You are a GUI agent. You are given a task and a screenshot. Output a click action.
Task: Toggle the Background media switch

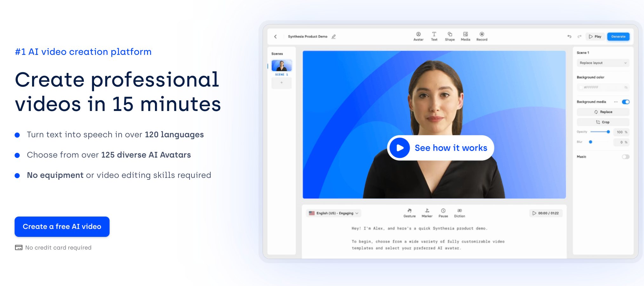pyautogui.click(x=626, y=102)
